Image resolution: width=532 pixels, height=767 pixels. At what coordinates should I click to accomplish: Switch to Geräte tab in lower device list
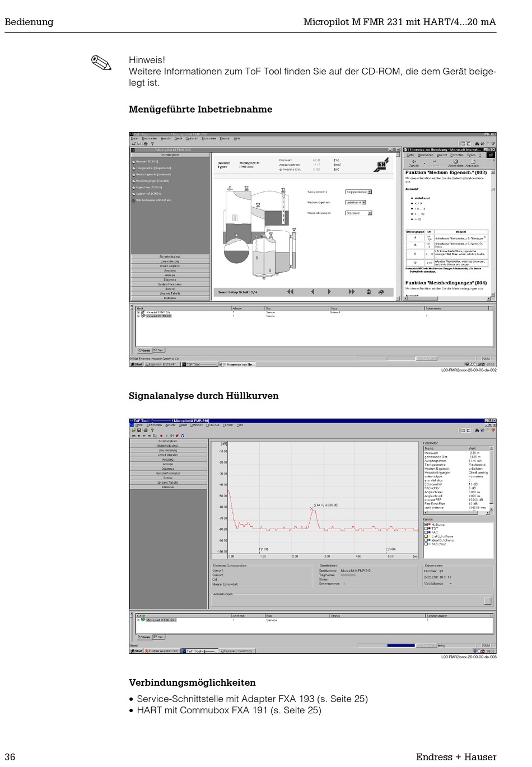144,637
